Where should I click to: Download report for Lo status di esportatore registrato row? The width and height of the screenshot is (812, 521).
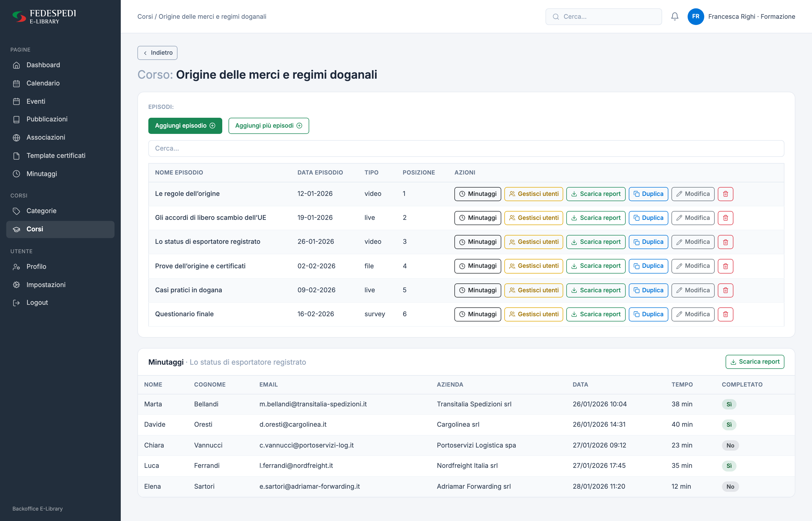(x=596, y=242)
